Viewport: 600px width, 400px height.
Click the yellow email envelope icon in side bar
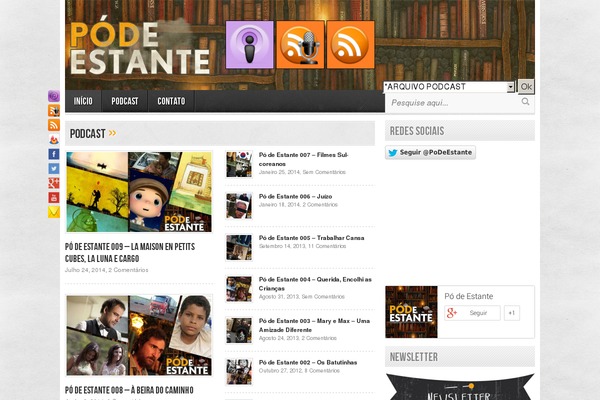54,212
